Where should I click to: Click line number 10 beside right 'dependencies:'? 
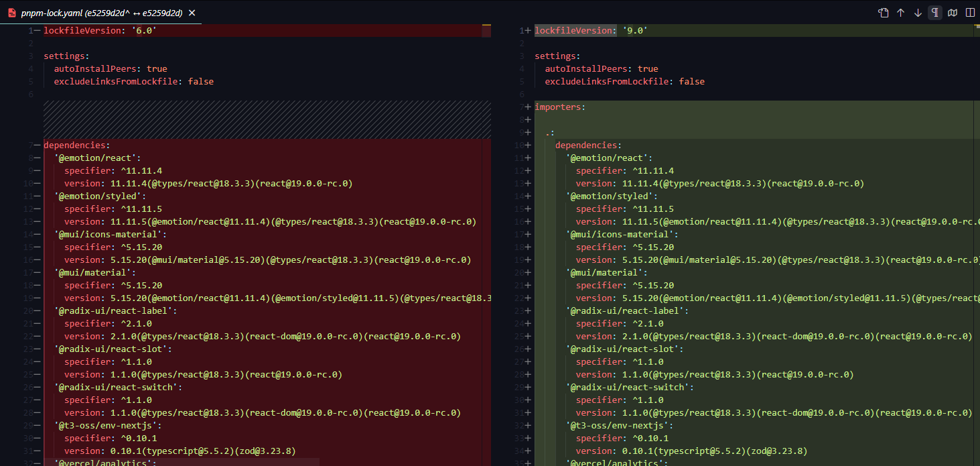520,145
